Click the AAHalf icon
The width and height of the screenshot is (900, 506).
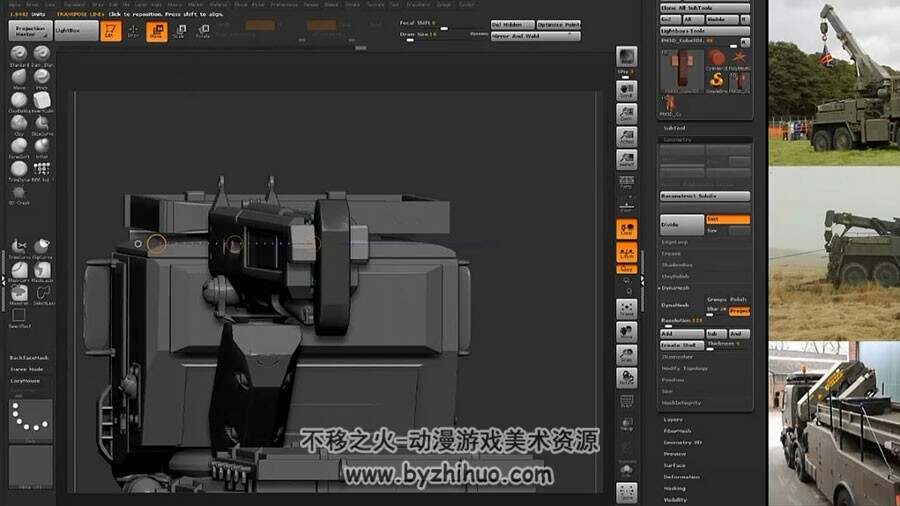pos(626,159)
